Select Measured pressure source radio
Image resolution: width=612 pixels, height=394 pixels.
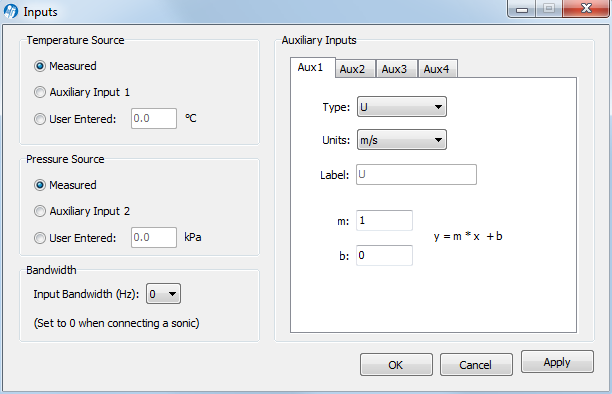click(40, 185)
